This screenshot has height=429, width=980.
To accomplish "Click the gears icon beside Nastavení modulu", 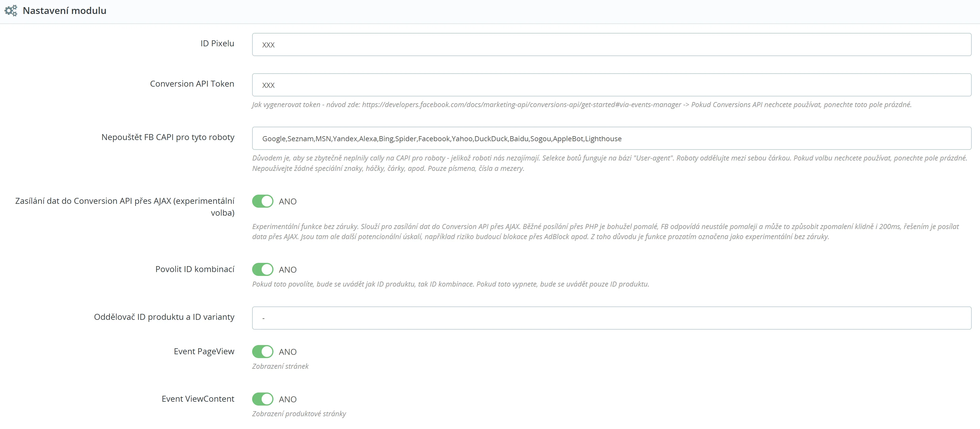I will 11,11.
